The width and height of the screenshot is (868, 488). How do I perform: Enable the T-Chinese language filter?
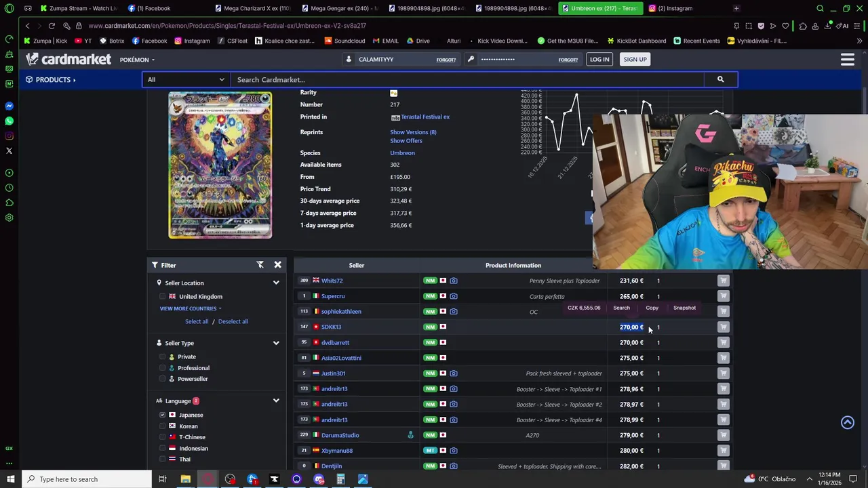[162, 437]
